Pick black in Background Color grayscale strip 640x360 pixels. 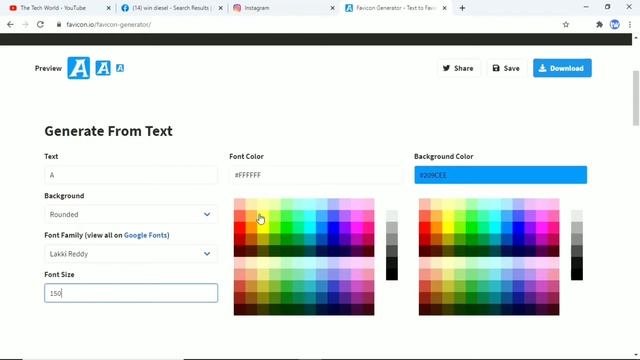[x=577, y=274]
